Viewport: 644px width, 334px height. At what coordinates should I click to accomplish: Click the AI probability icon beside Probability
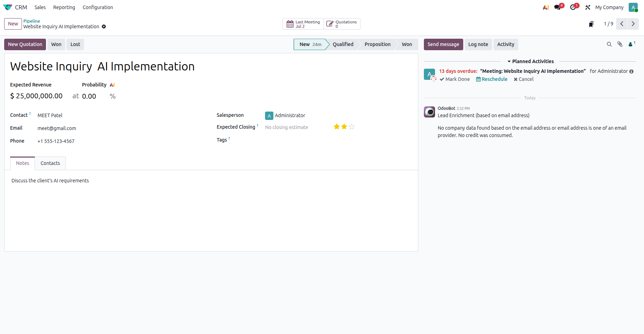click(112, 85)
